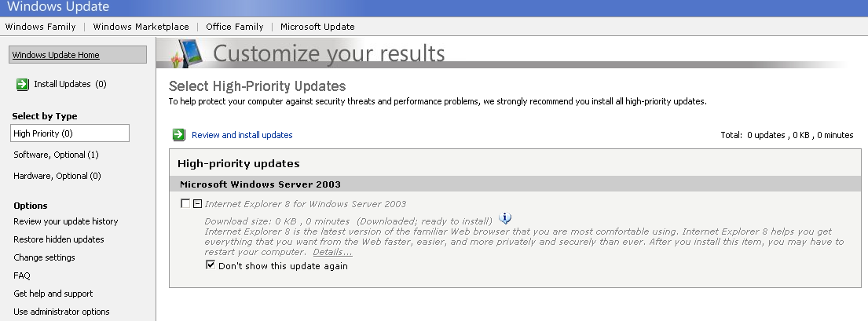
Task: Open Change settings option
Action: click(44, 257)
